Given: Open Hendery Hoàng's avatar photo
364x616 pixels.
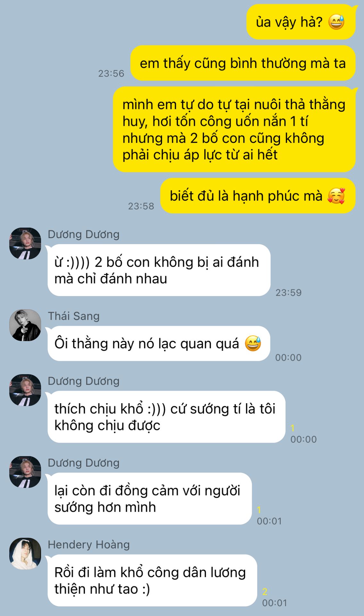Looking at the screenshot, I should tap(25, 554).
